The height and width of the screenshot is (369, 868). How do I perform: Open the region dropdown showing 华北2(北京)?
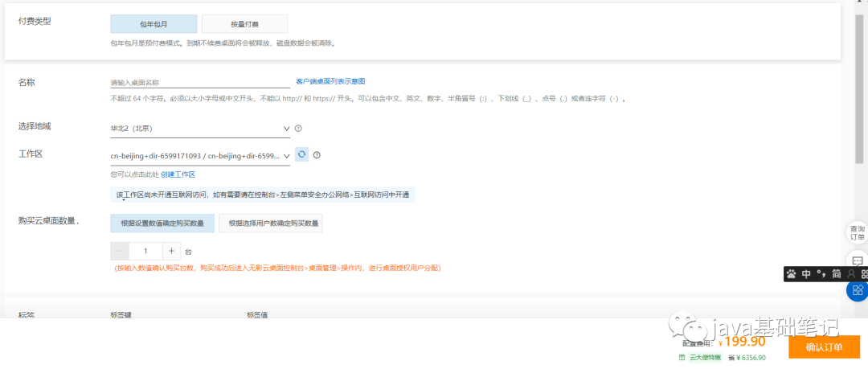click(x=200, y=129)
